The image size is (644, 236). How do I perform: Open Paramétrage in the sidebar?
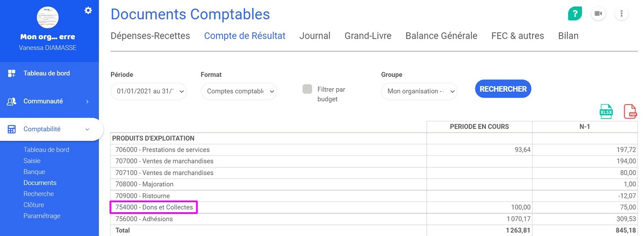click(x=42, y=216)
